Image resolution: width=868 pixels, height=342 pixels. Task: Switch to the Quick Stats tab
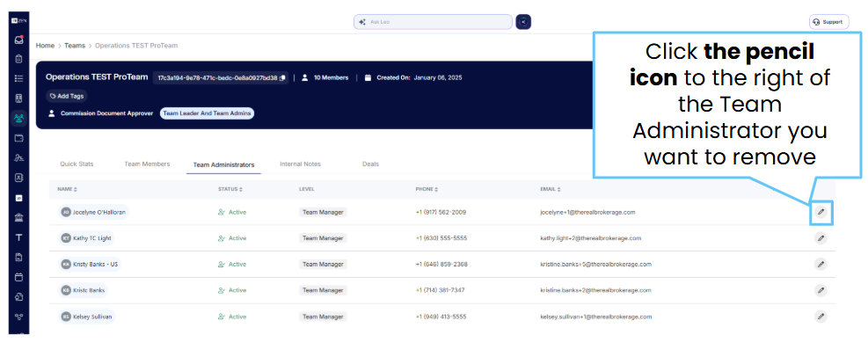click(77, 164)
